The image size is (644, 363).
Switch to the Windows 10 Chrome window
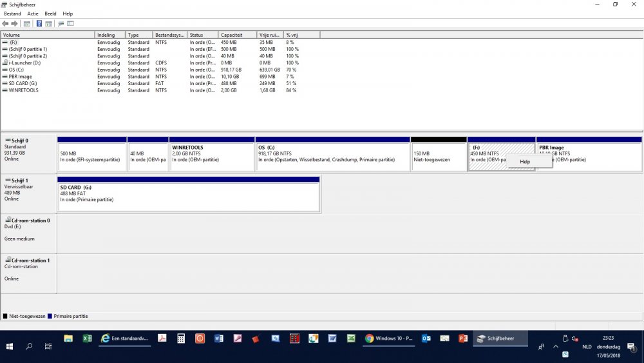(x=390, y=338)
